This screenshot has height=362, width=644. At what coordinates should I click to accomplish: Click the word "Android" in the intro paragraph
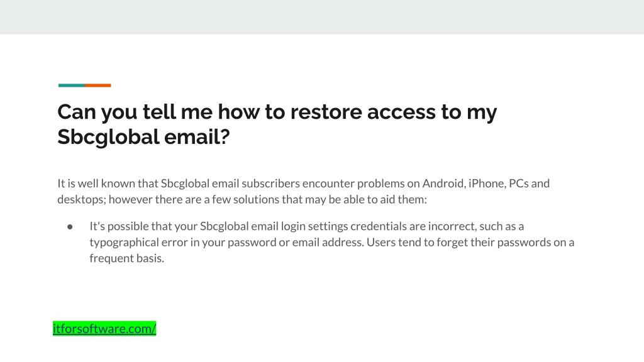click(x=444, y=183)
